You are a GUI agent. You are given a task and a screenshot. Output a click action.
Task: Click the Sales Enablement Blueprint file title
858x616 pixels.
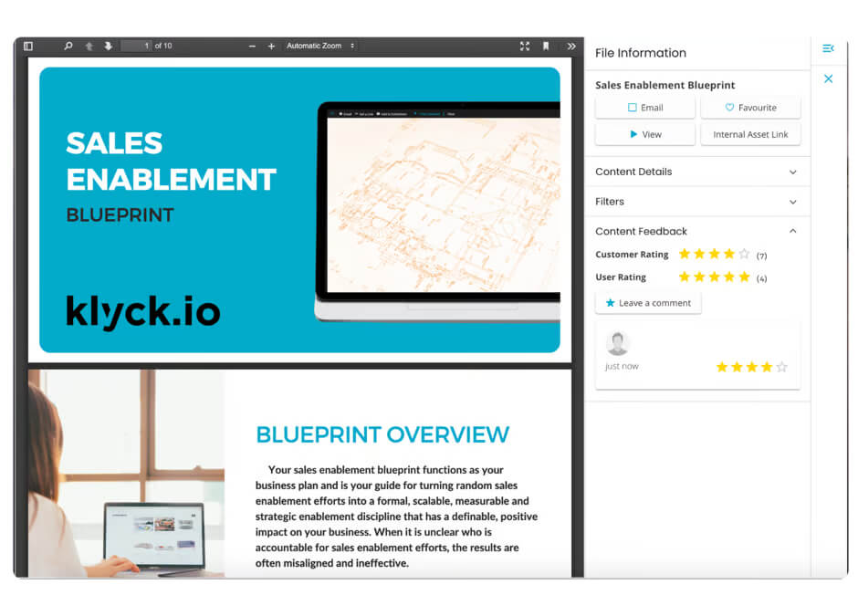[664, 86]
